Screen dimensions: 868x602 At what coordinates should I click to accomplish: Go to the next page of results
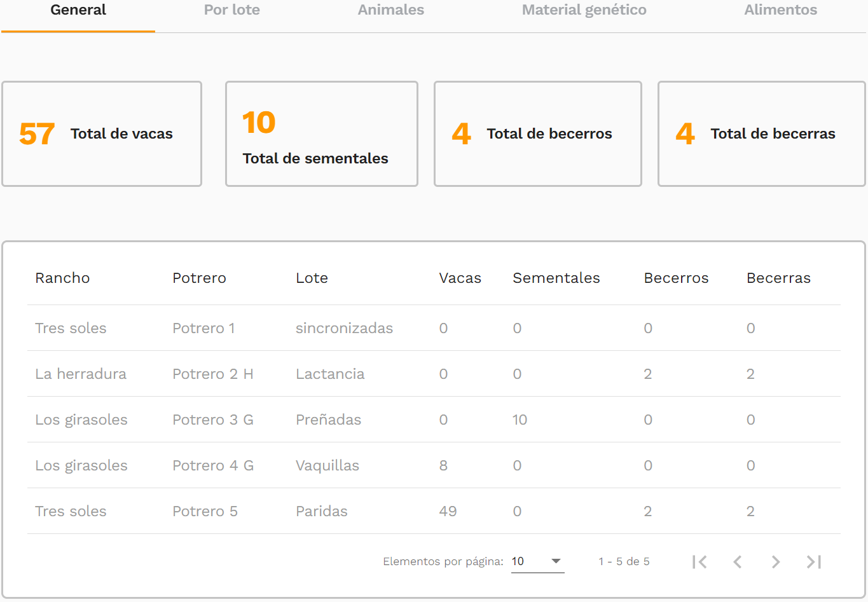[x=776, y=562]
